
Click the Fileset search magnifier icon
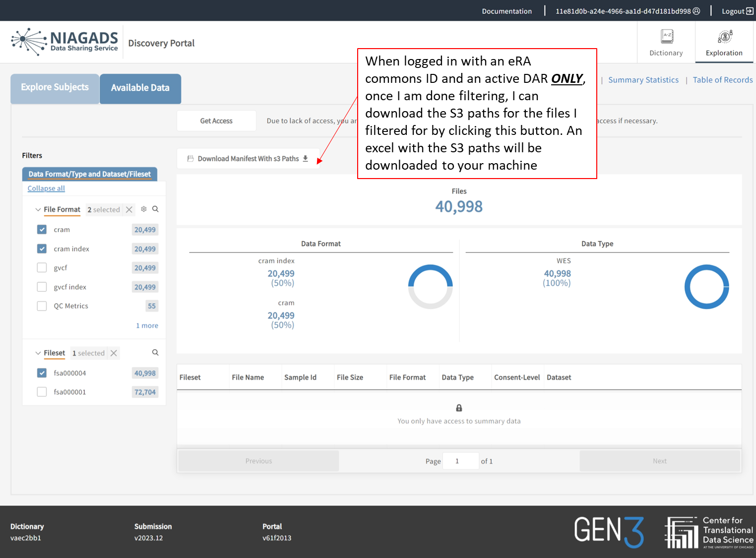[155, 353]
